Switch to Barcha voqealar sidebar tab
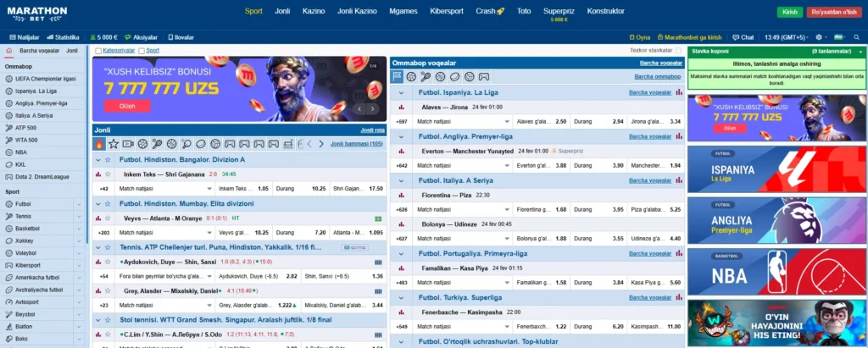 39,50
